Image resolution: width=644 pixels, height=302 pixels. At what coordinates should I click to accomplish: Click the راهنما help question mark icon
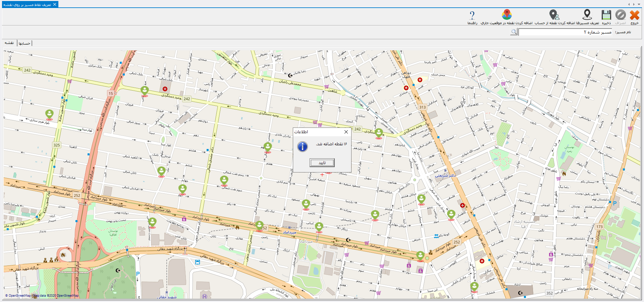[472, 15]
